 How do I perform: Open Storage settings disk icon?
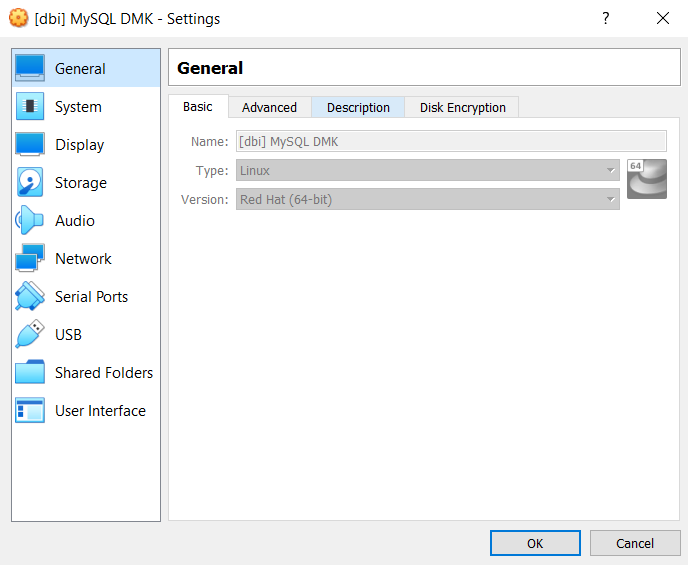tap(30, 182)
